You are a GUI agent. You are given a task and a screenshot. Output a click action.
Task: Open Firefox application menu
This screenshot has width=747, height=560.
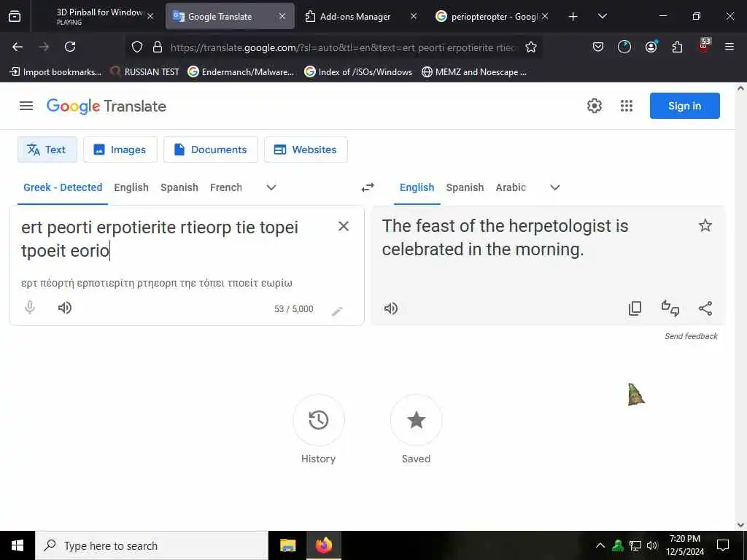[x=729, y=47]
